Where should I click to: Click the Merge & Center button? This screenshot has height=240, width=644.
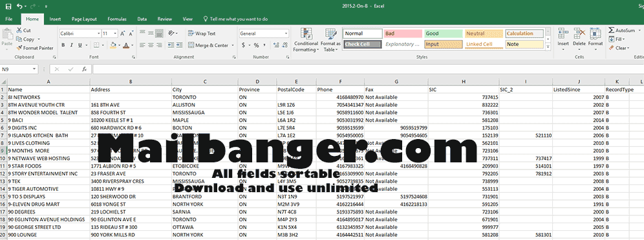(x=209, y=45)
